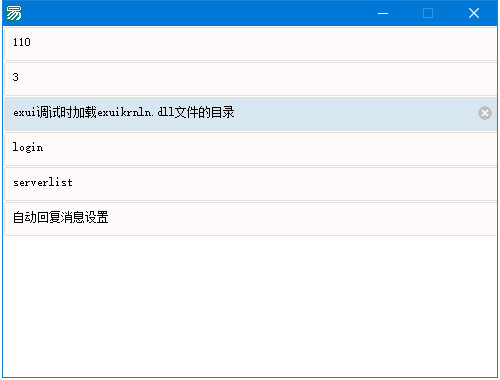Open the 自动回复消息设置 list item
This screenshot has height=380, width=500.
(x=251, y=219)
